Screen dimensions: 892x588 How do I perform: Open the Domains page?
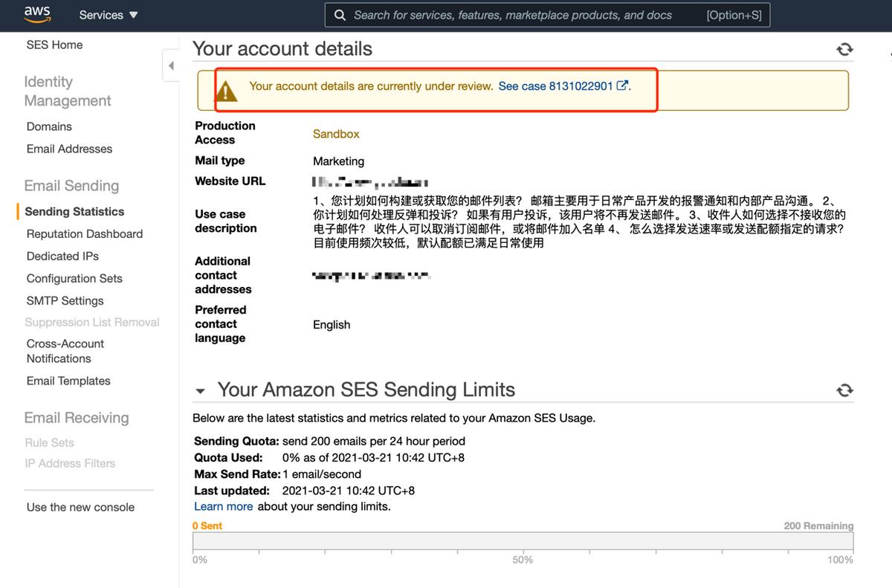pos(49,126)
